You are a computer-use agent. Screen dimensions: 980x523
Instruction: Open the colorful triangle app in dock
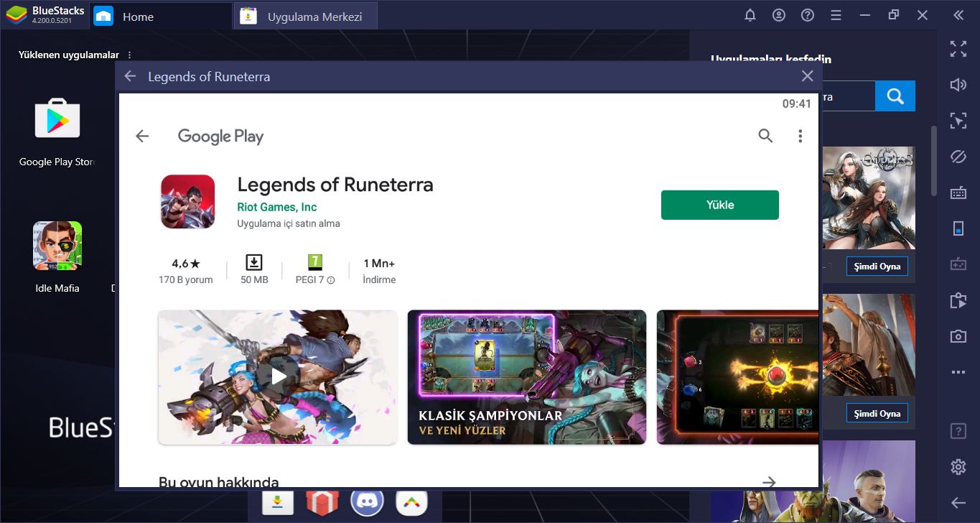[x=411, y=503]
